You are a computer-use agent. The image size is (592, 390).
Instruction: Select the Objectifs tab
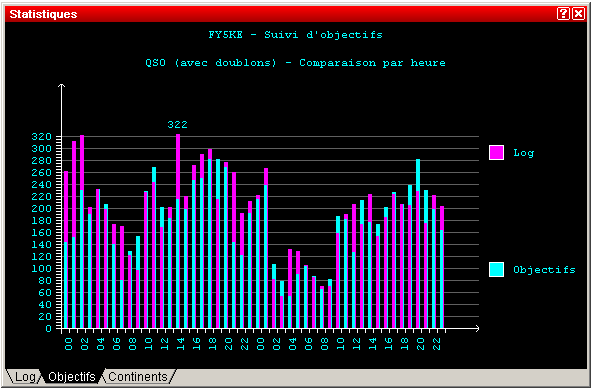tap(71, 377)
